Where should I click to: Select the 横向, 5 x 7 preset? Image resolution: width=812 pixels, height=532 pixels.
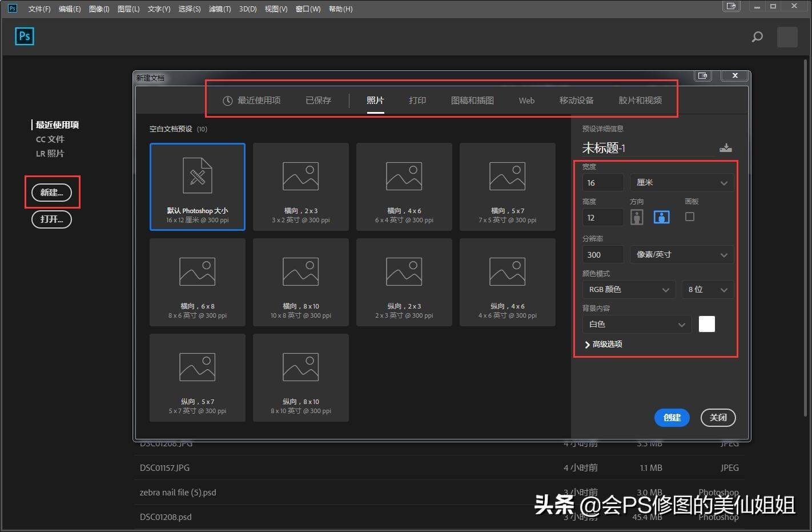(x=508, y=187)
